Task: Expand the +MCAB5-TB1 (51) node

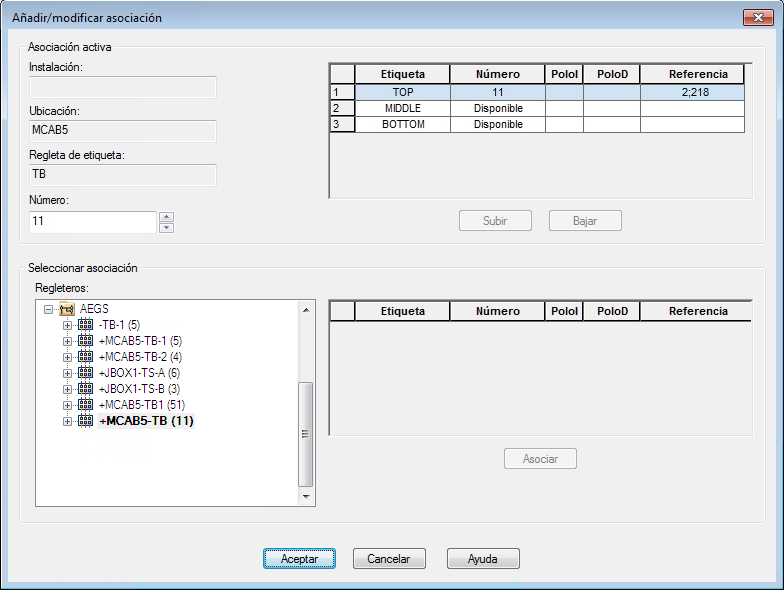Action: click(x=67, y=406)
